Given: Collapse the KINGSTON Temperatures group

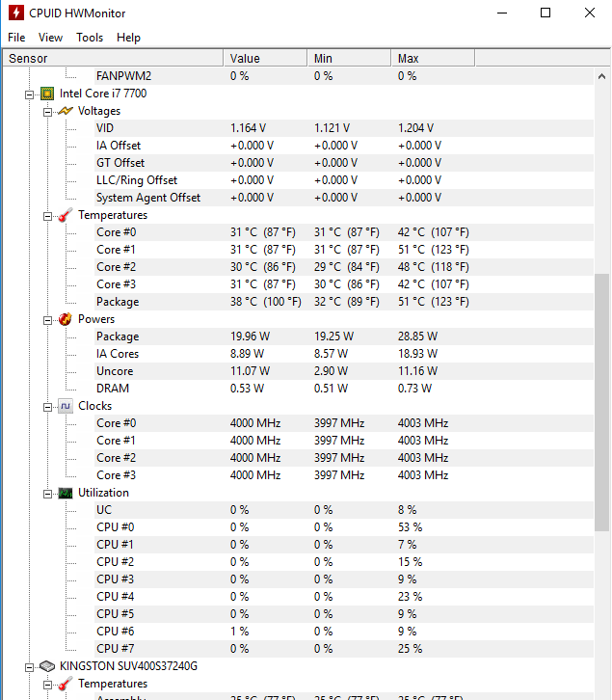Looking at the screenshot, I should (47, 685).
